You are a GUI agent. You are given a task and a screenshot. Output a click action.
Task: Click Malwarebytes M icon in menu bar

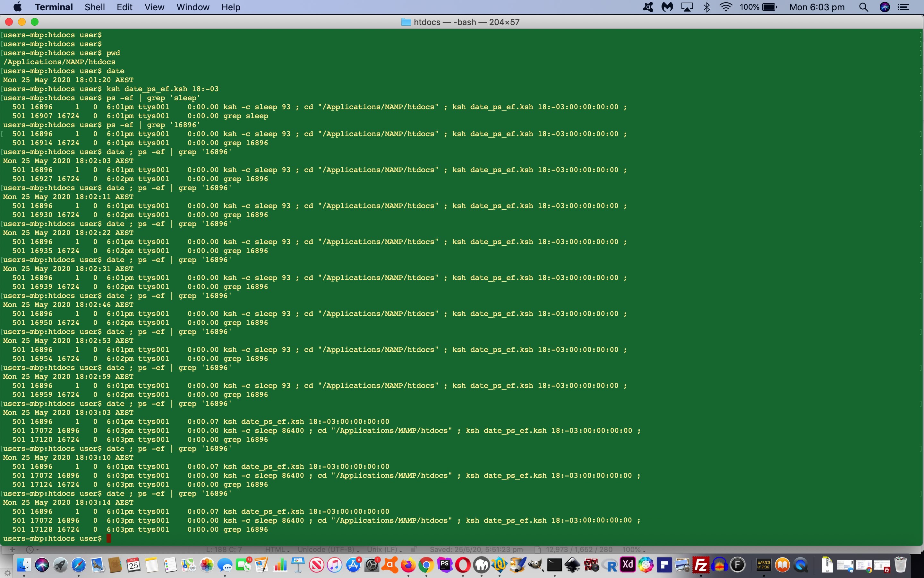(667, 7)
